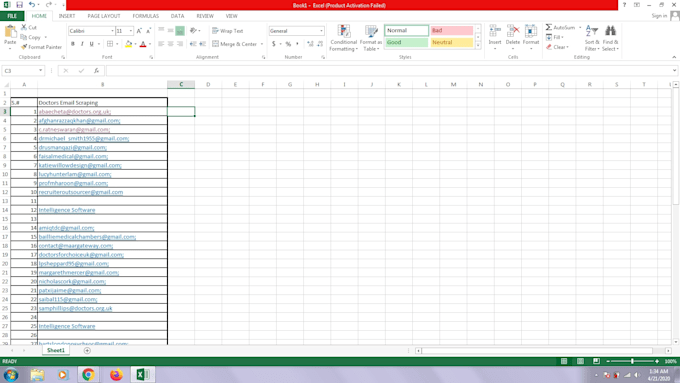Click the Percent style icon
The image size is (680, 383).
[288, 44]
